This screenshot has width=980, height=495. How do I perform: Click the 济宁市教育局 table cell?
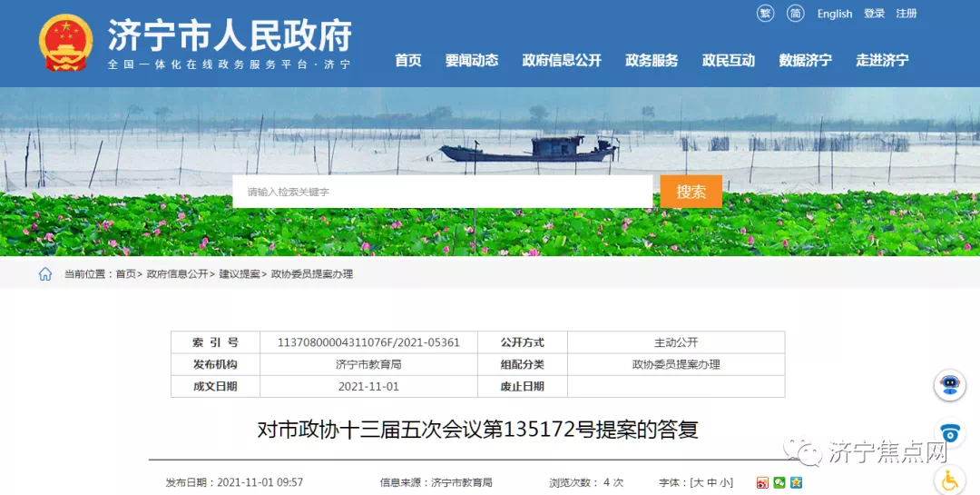pos(368,364)
